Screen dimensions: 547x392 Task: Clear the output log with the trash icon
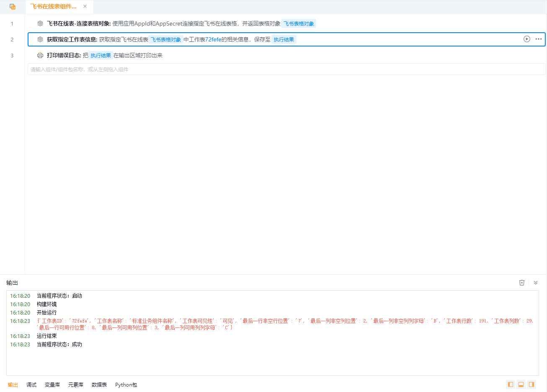coord(522,283)
